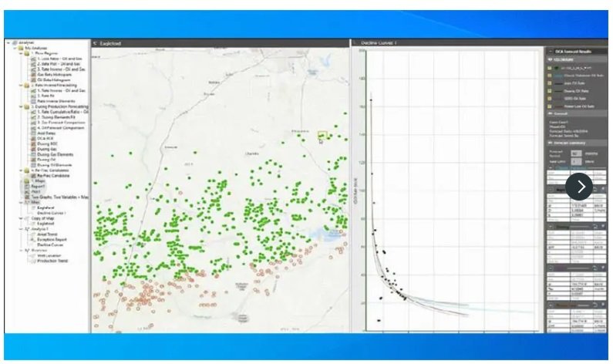The image size is (613, 364).
Task: Click the next slide arrow button
Action: (x=579, y=186)
